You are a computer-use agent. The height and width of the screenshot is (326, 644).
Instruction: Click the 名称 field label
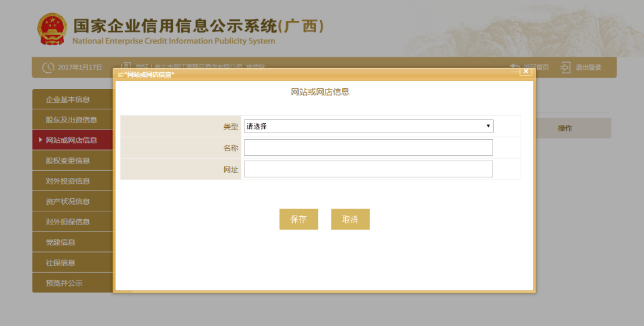click(x=230, y=148)
